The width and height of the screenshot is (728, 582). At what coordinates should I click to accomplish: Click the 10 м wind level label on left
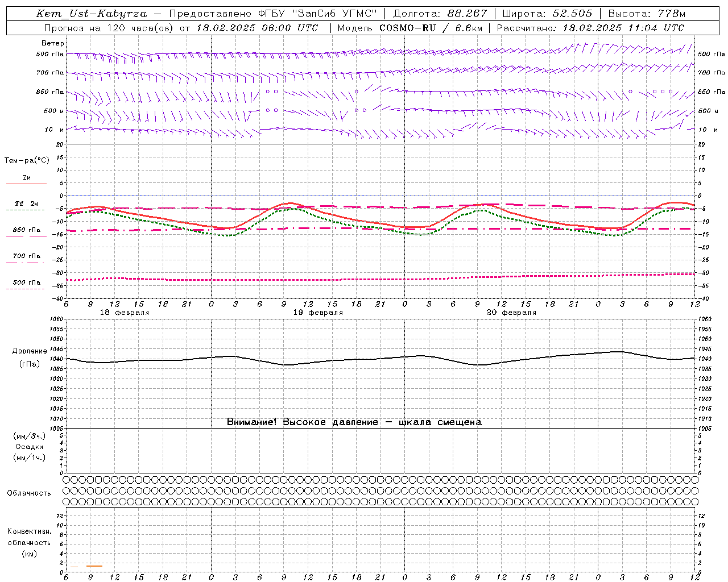(55, 130)
